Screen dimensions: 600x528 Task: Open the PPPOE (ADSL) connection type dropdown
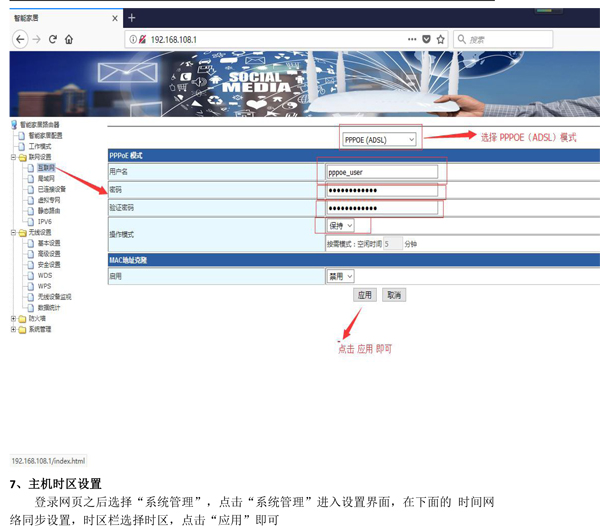click(x=379, y=140)
